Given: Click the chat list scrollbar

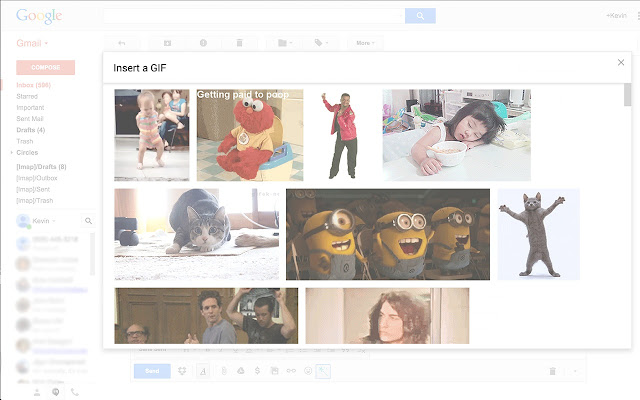Looking at the screenshot, I should pyautogui.click(x=93, y=253).
